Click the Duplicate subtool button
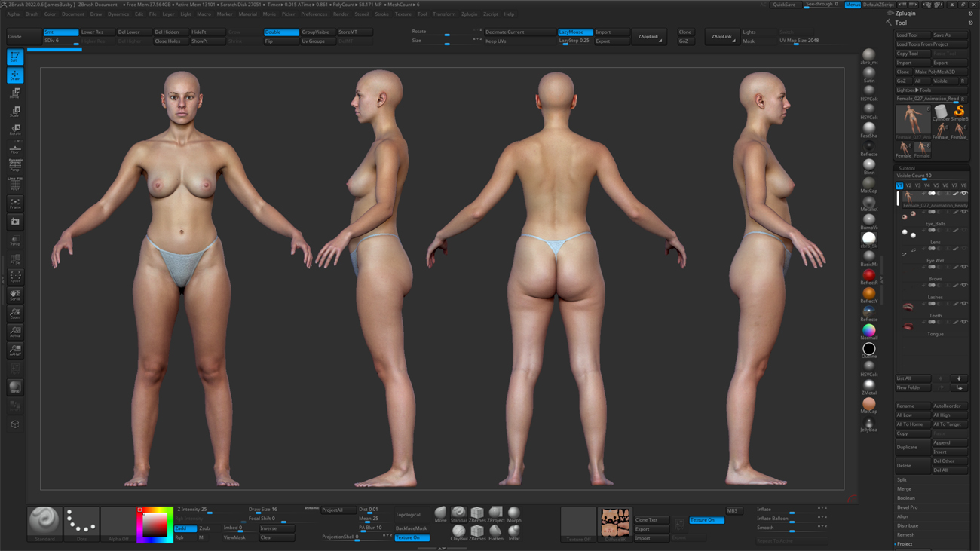 coord(912,447)
